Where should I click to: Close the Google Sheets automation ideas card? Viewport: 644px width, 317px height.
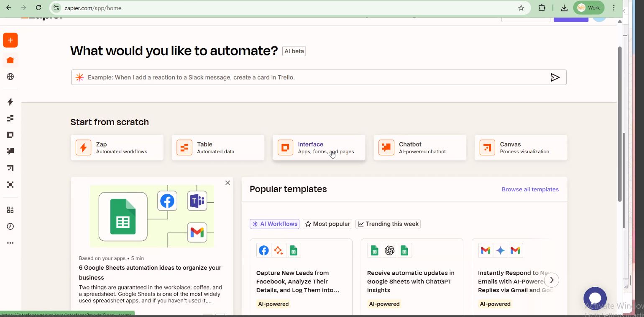(227, 183)
